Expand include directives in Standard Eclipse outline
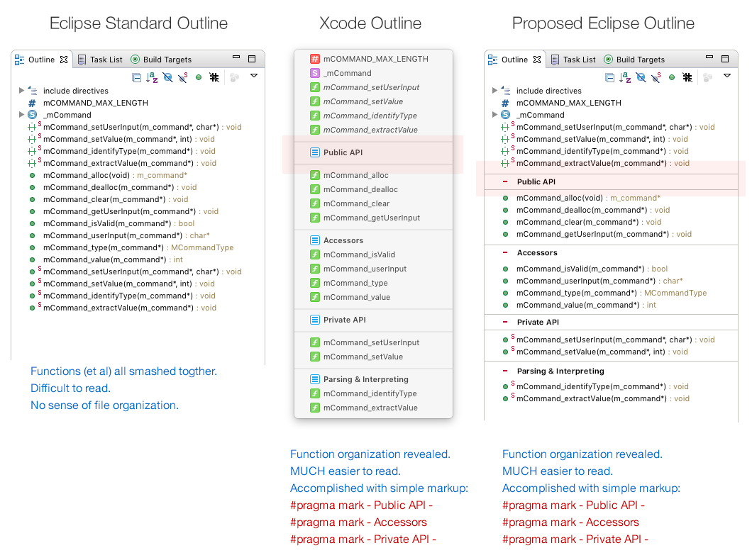The width and height of the screenshot is (752, 560). 21,90
